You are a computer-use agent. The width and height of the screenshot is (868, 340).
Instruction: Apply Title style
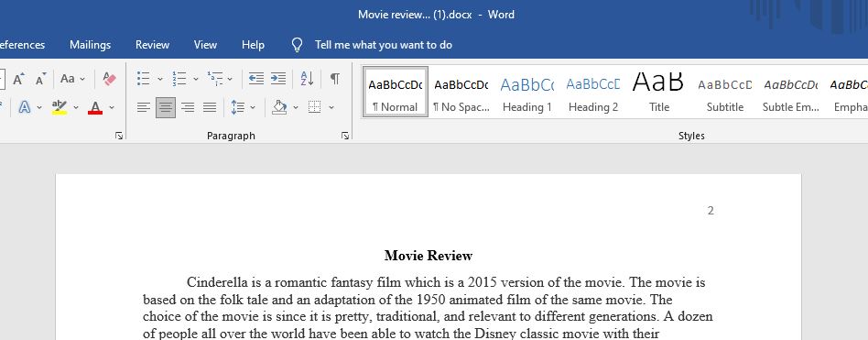click(658, 92)
